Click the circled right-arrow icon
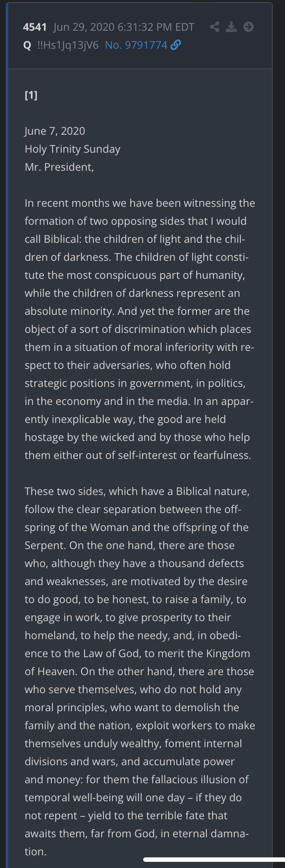 [249, 27]
